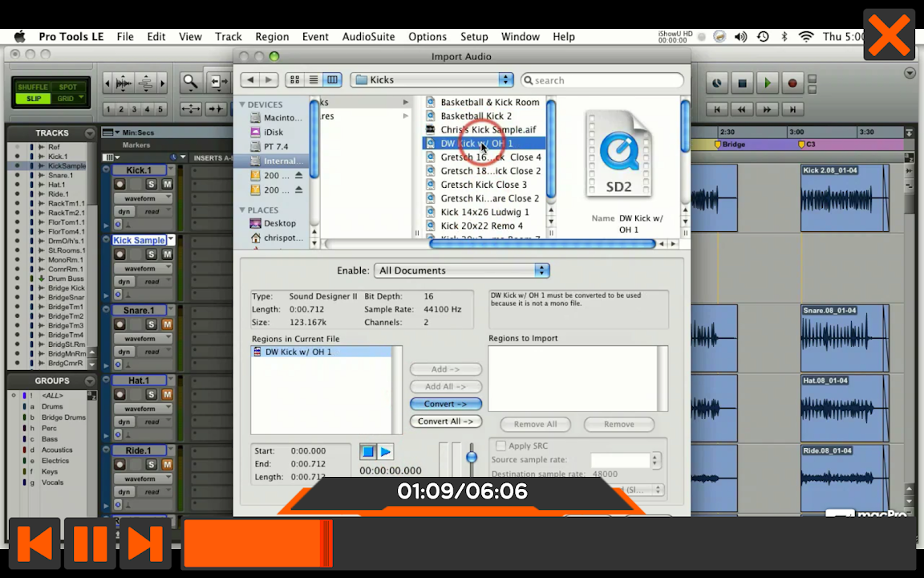Image resolution: width=924 pixels, height=578 pixels.
Task: Play the audio preview in Import dialog
Action: [x=386, y=452]
